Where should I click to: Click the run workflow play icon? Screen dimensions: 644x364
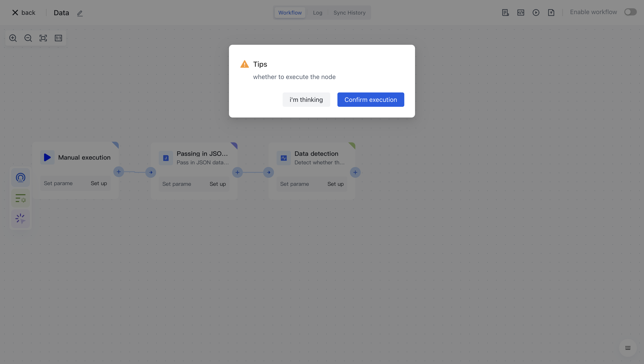536,12
